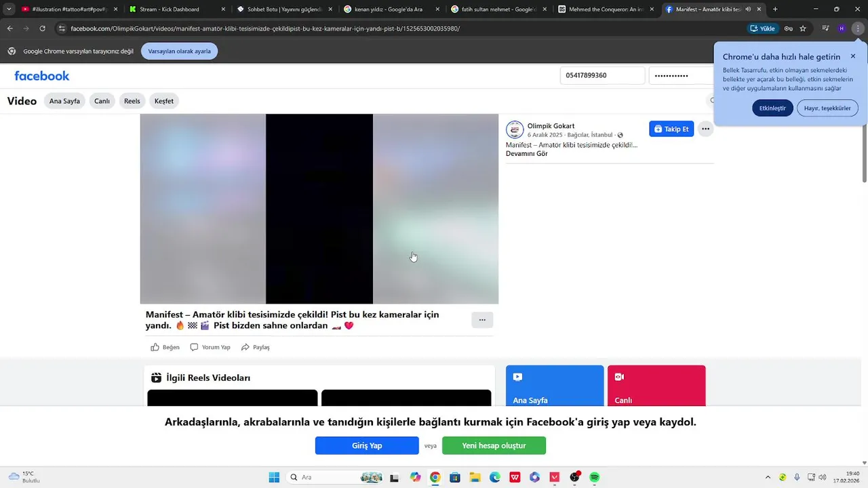Image resolution: width=868 pixels, height=488 pixels.
Task: Bookmark this page with the star icon
Action: pos(803,28)
